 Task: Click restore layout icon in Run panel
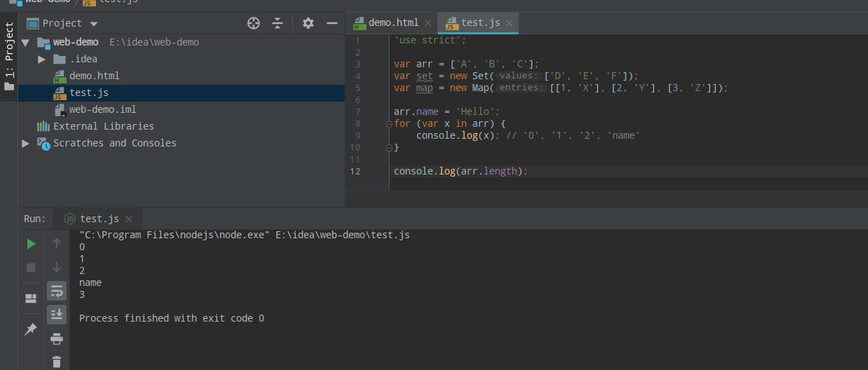pyautogui.click(x=31, y=298)
